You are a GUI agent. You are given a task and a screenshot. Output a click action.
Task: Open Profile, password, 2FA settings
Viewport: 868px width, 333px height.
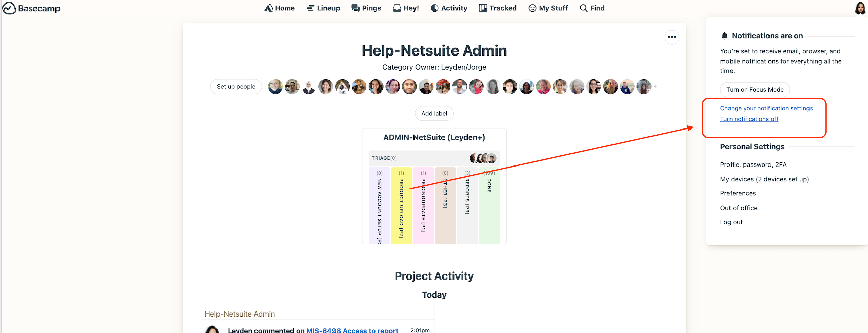pos(753,164)
